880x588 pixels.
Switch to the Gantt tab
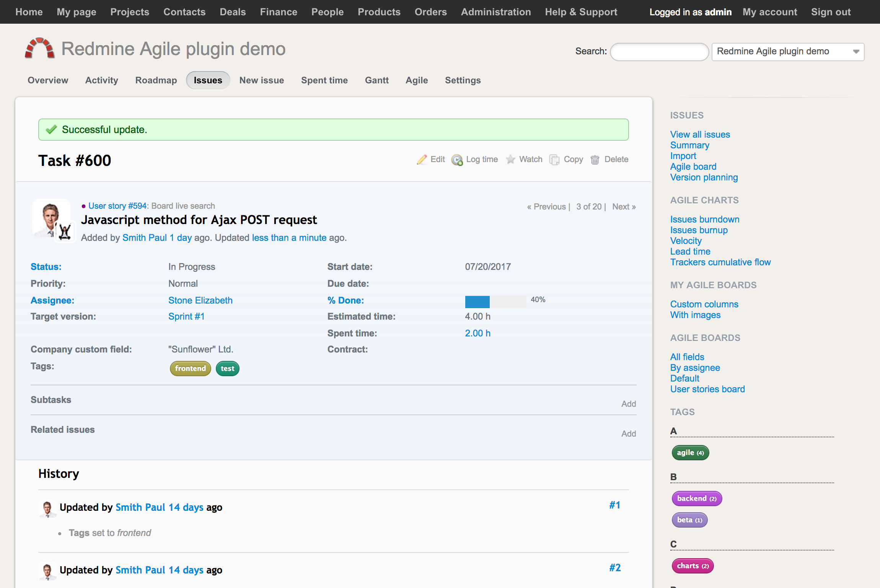point(376,80)
